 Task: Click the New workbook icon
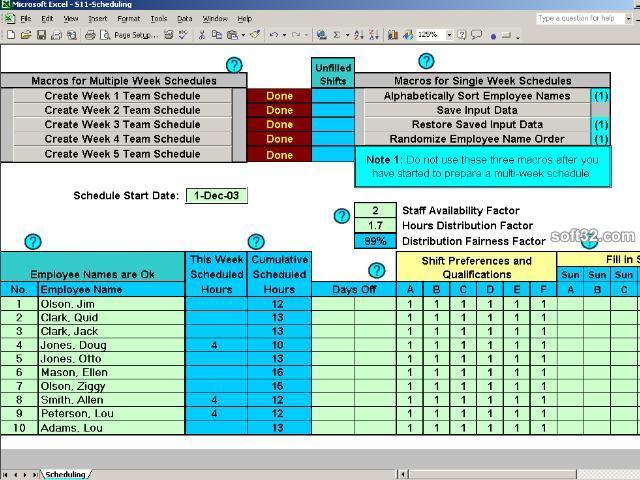(x=11, y=36)
